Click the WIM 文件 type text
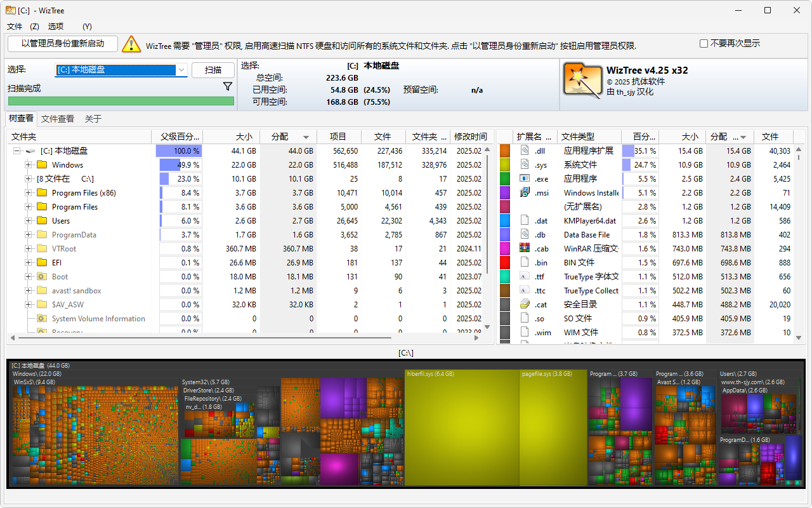Viewport: 812px width, 508px height. click(x=581, y=332)
